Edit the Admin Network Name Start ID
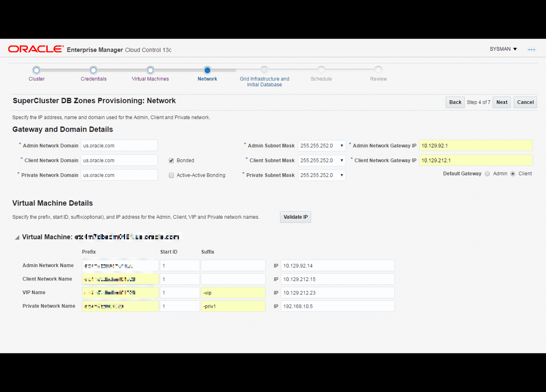The height and width of the screenshot is (392, 546). tap(180, 266)
